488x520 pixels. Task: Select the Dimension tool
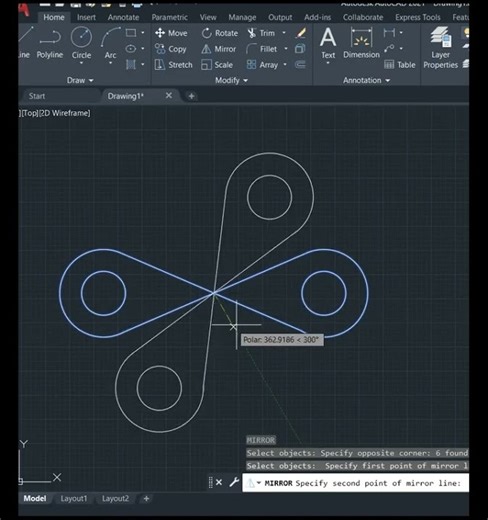click(361, 43)
